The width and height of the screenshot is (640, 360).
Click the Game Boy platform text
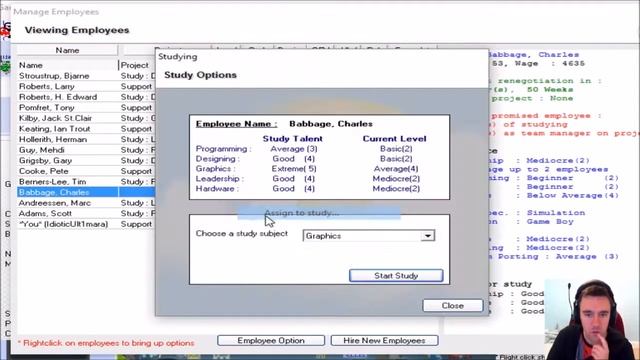point(550,222)
